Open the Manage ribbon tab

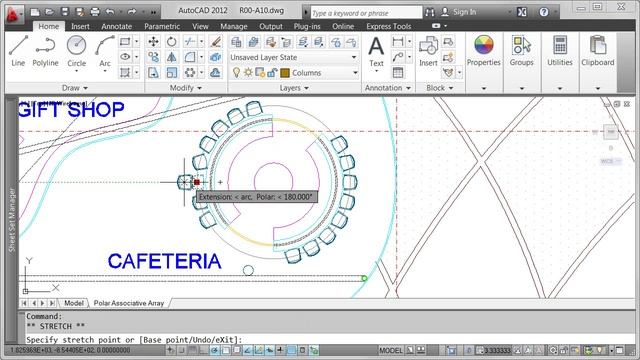(x=234, y=26)
